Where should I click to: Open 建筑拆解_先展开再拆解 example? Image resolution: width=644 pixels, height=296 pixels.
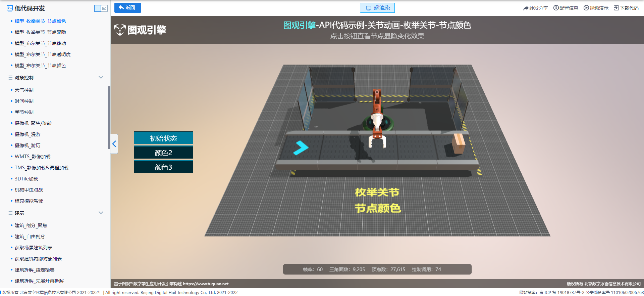tap(39, 281)
